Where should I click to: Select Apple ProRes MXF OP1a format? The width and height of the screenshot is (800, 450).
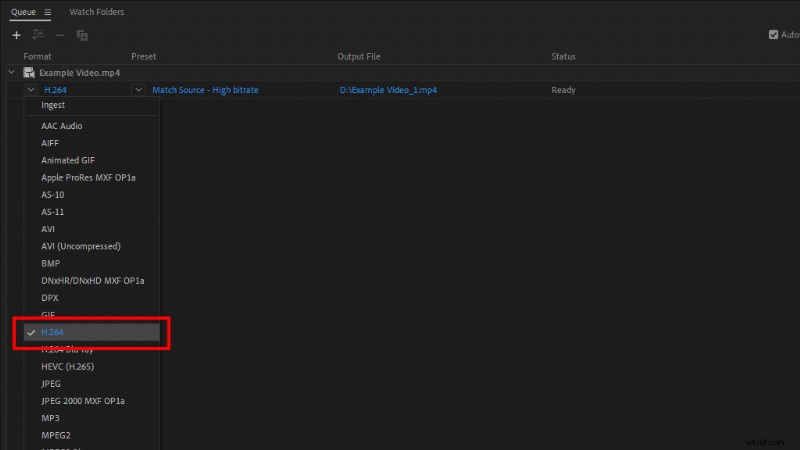[92, 178]
